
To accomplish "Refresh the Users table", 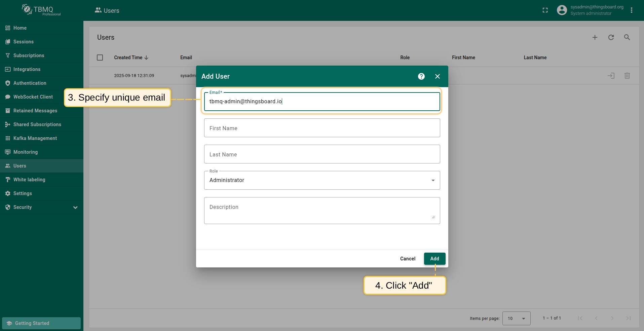I will pyautogui.click(x=611, y=37).
